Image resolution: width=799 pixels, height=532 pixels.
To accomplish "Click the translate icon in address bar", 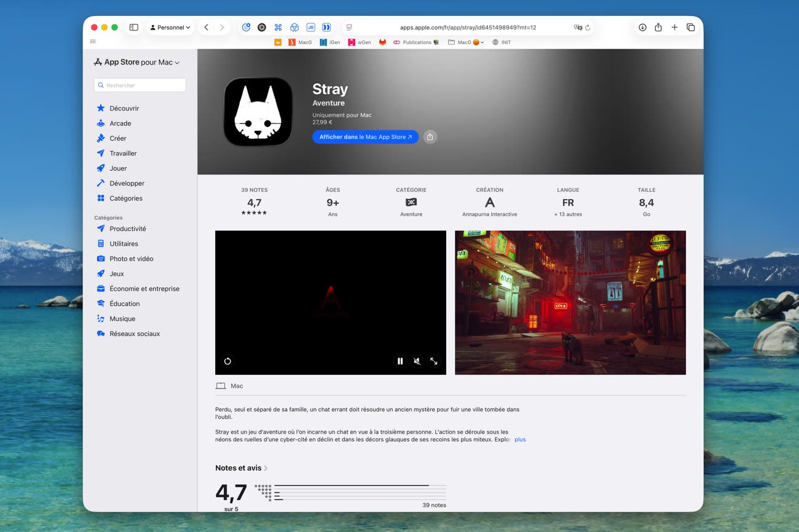I will pyautogui.click(x=577, y=28).
